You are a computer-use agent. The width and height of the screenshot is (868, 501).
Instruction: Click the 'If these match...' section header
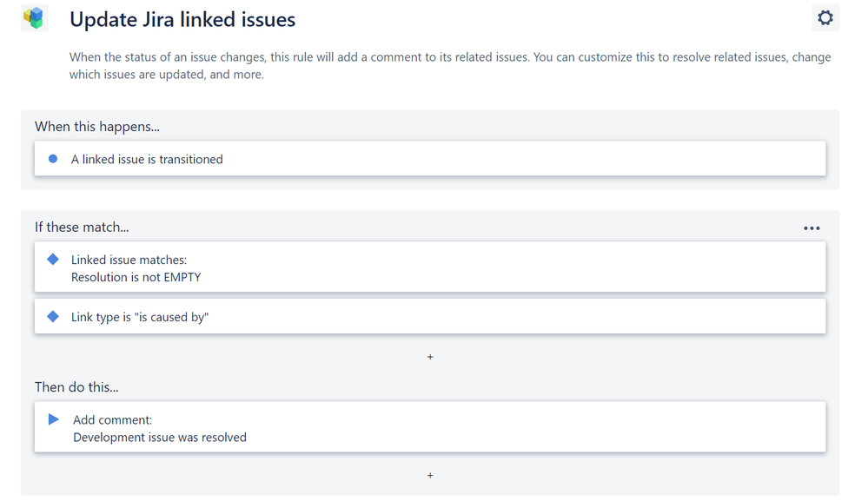[82, 227]
